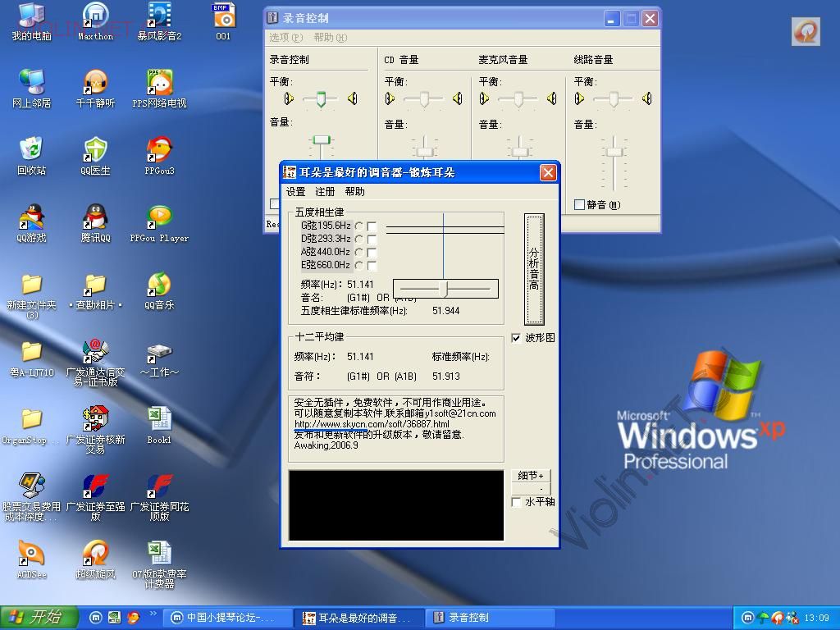Open the 回收站 recycle bin icon
The image size is (840, 630).
point(32,156)
